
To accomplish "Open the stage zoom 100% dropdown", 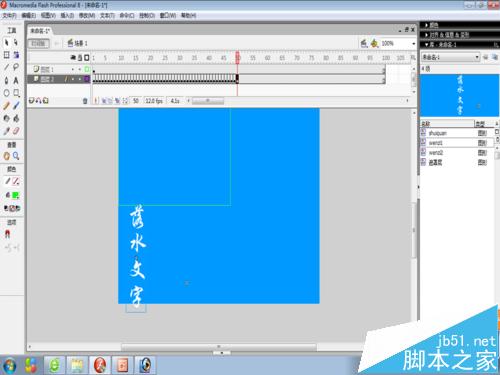I will pyautogui.click(x=414, y=44).
